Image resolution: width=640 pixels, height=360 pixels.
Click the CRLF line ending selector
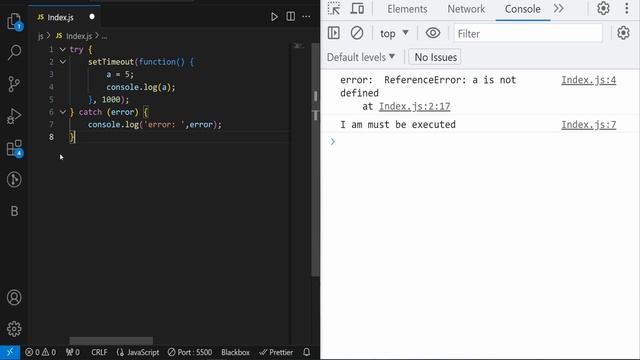point(99,352)
